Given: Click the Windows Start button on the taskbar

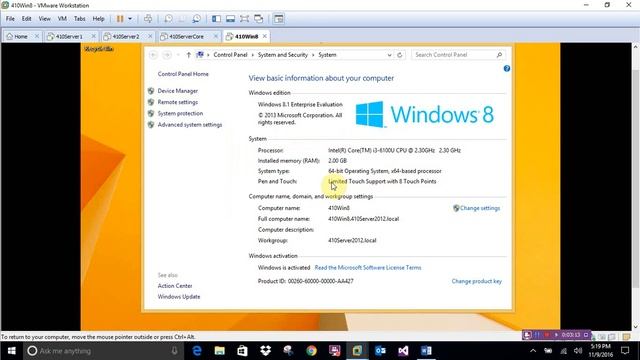Looking at the screenshot, I should (11, 351).
